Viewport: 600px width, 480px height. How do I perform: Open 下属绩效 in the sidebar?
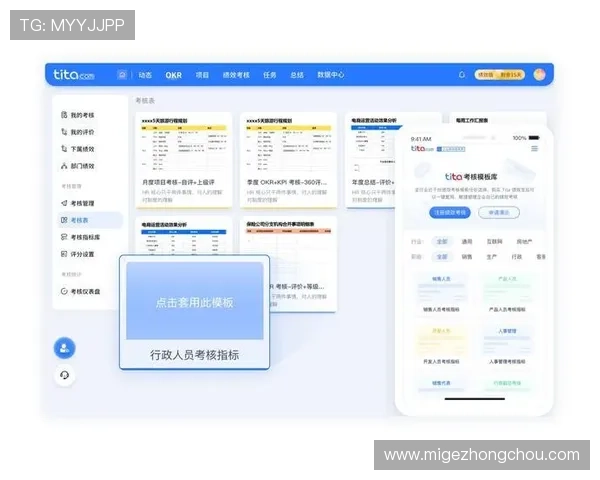click(x=78, y=149)
